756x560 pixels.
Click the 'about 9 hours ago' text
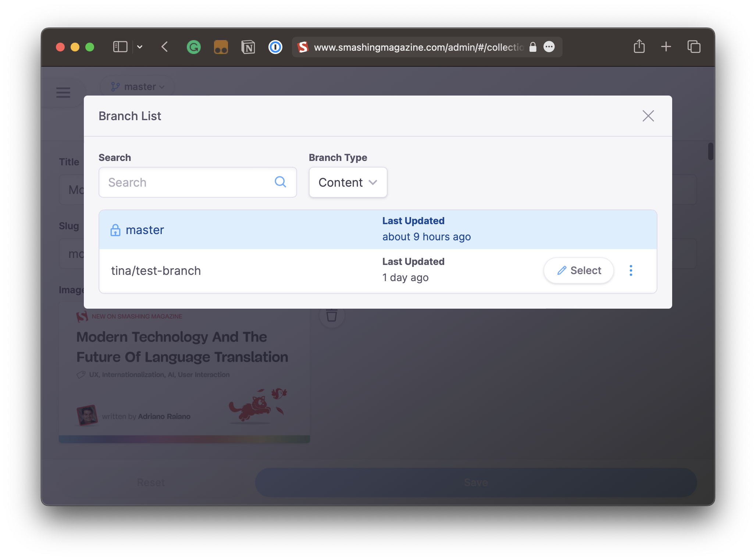(427, 237)
